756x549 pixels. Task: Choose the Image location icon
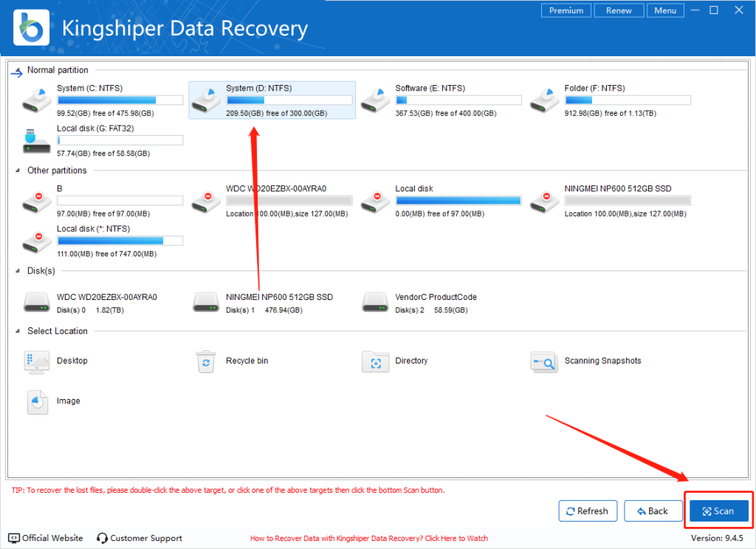38,402
